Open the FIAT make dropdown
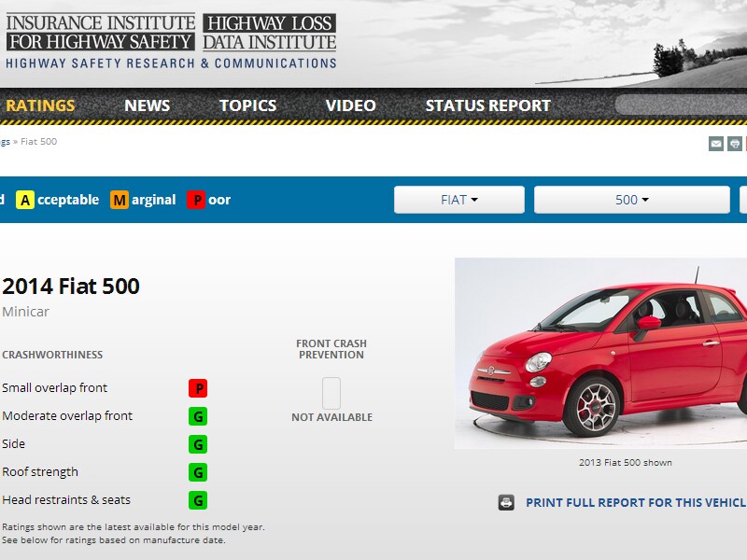Image resolution: width=747 pixels, height=560 pixels. 459,200
